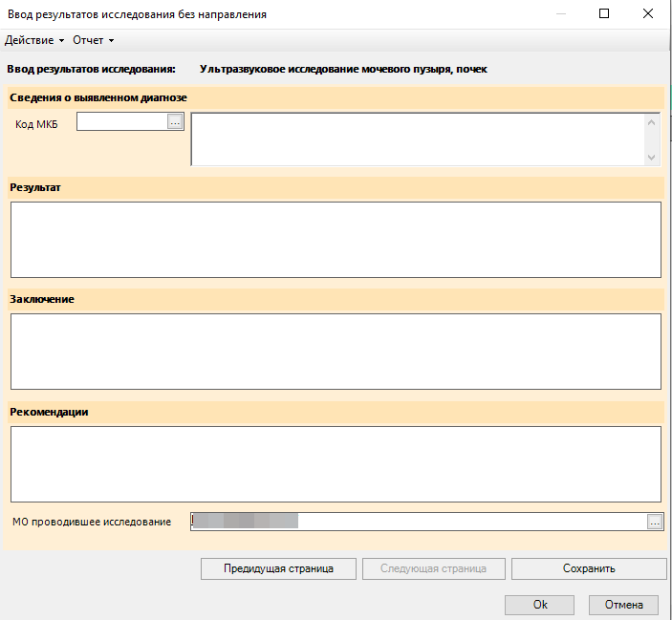
Task: Confirm with the Ok button
Action: click(x=539, y=605)
